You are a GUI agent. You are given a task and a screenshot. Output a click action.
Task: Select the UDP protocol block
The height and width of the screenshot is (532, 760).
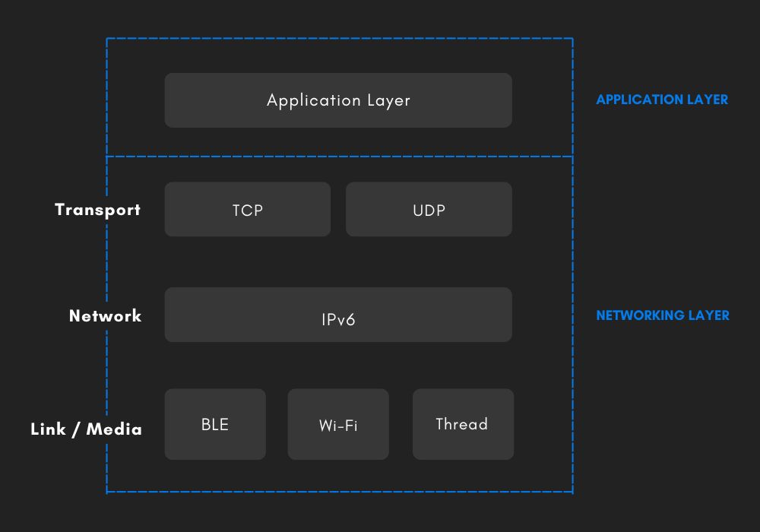[x=429, y=209]
